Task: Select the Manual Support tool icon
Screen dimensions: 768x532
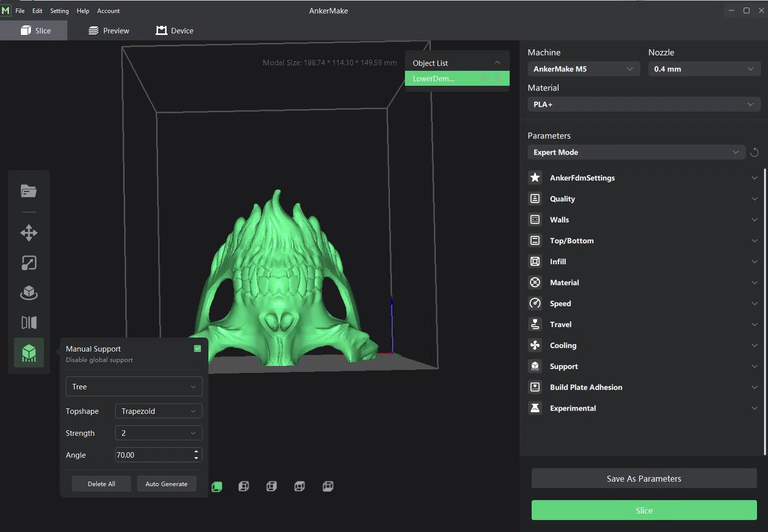Action: point(29,353)
